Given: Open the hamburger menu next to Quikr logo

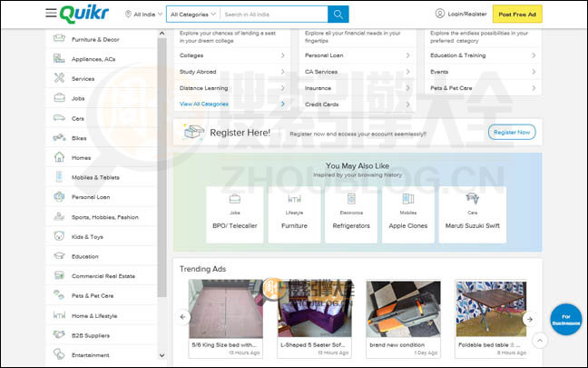Looking at the screenshot, I should [x=51, y=13].
